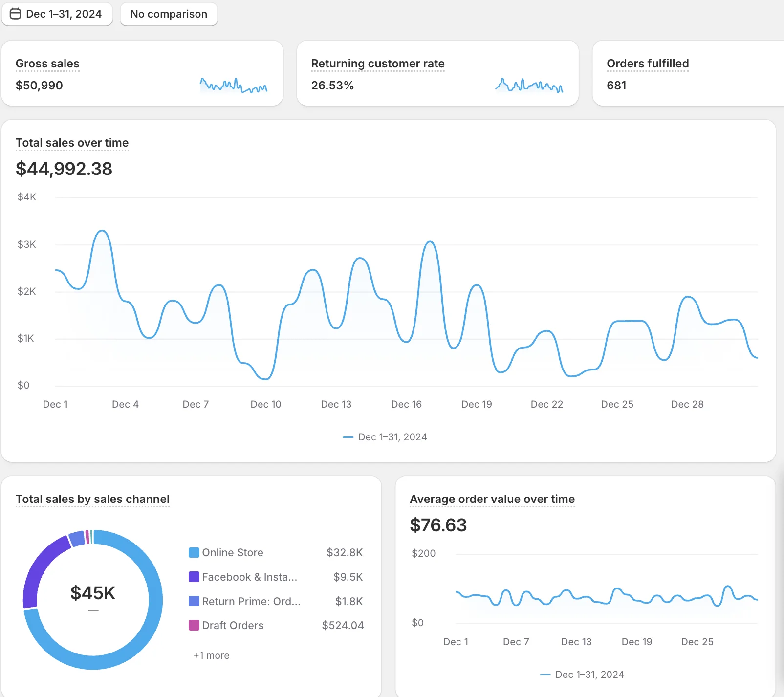This screenshot has height=697, width=784.
Task: Click the Gross sales sparkline chart
Action: (234, 86)
